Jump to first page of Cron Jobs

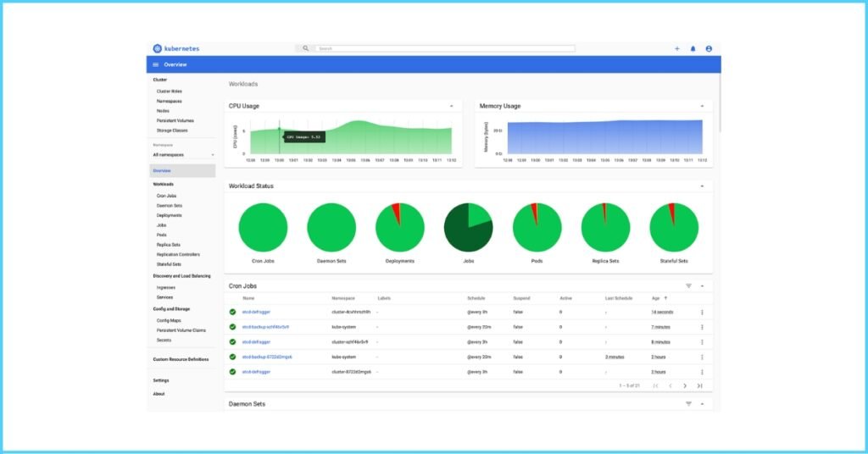click(655, 386)
